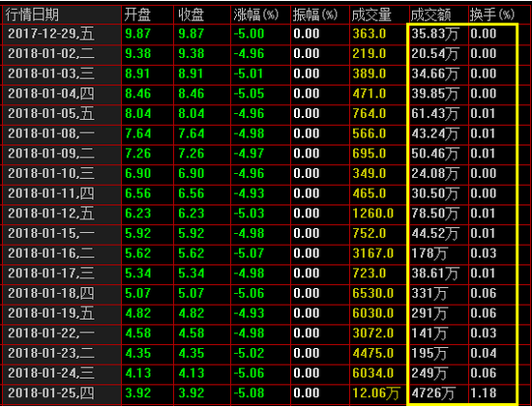Select the date row 2018-01-17,三
The height and width of the screenshot is (407, 532).
tap(51, 274)
